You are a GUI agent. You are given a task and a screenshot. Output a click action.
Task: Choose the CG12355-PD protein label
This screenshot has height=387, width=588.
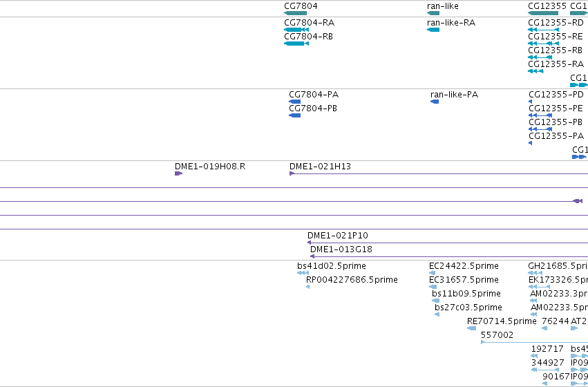556,95
